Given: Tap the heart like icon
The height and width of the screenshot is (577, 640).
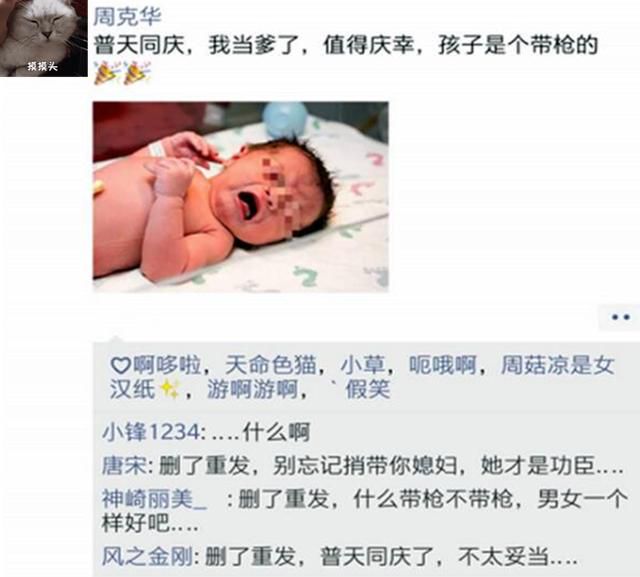Looking at the screenshot, I should pos(121,365).
